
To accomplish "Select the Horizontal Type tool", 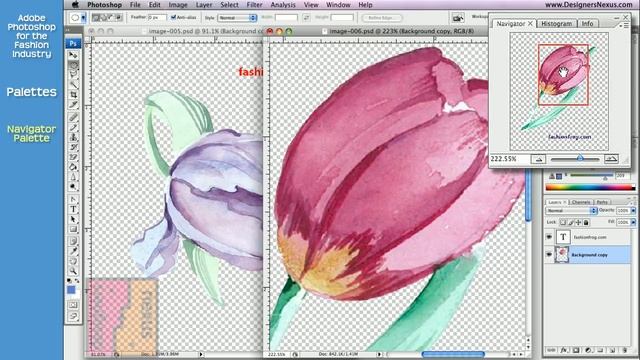I will [x=73, y=209].
